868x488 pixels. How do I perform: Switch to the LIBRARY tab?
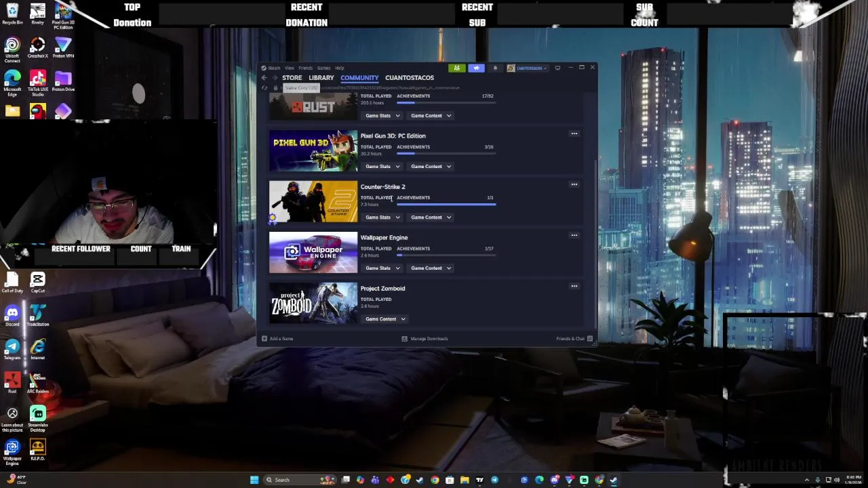pos(321,78)
